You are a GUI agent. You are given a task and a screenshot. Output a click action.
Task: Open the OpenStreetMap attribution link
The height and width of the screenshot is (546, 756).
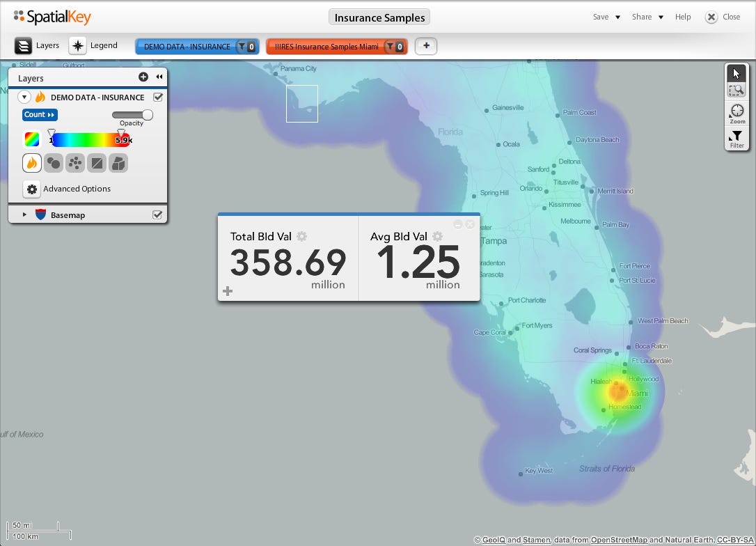(619, 540)
